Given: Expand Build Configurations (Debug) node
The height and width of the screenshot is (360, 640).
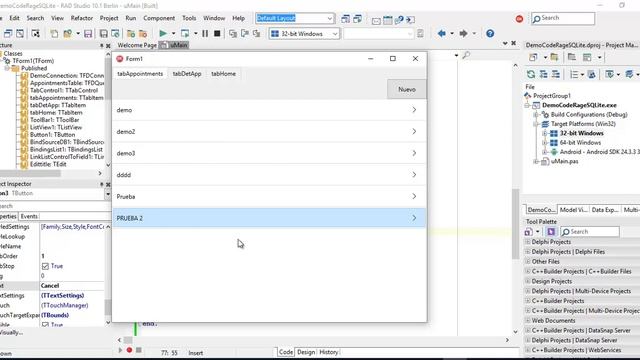Looking at the screenshot, I should (536, 115).
